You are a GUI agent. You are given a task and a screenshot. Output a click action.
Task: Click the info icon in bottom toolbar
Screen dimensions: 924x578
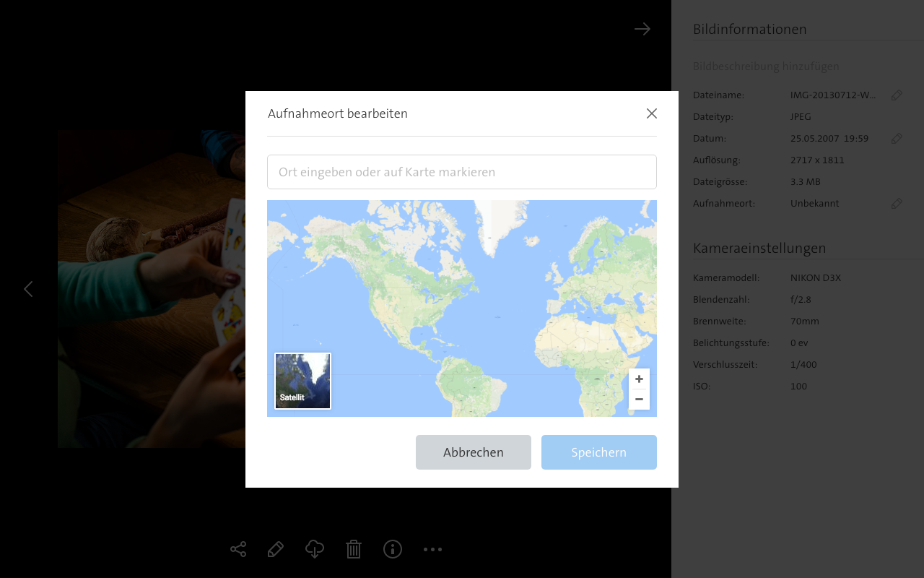pyautogui.click(x=393, y=549)
